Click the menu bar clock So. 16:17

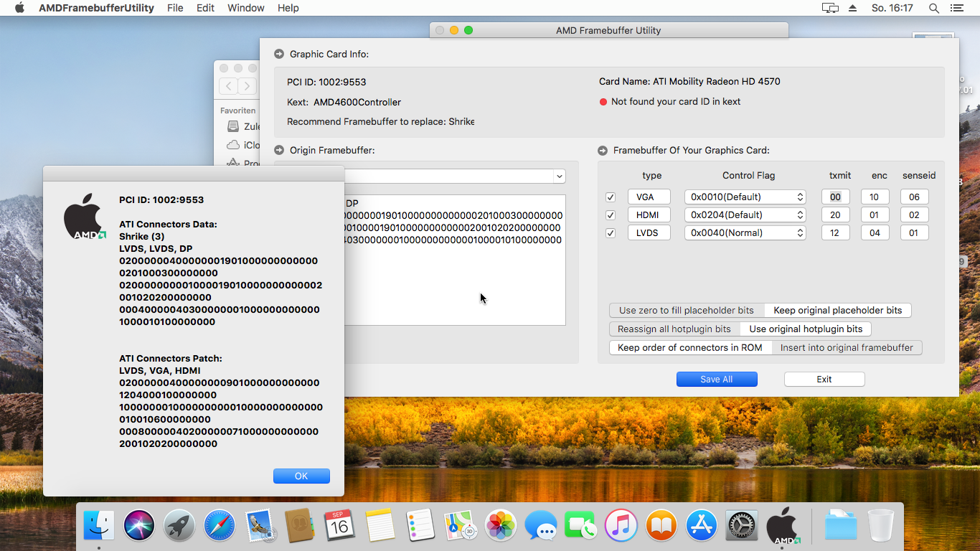pyautogui.click(x=892, y=8)
